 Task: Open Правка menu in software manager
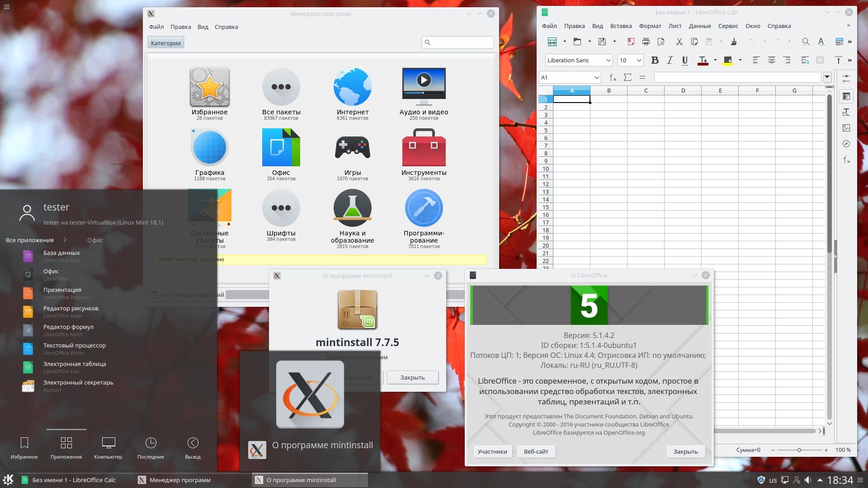180,27
